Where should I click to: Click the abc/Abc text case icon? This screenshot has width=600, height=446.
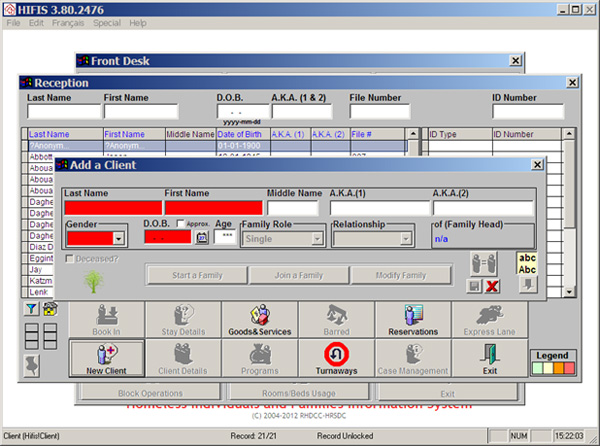[527, 262]
